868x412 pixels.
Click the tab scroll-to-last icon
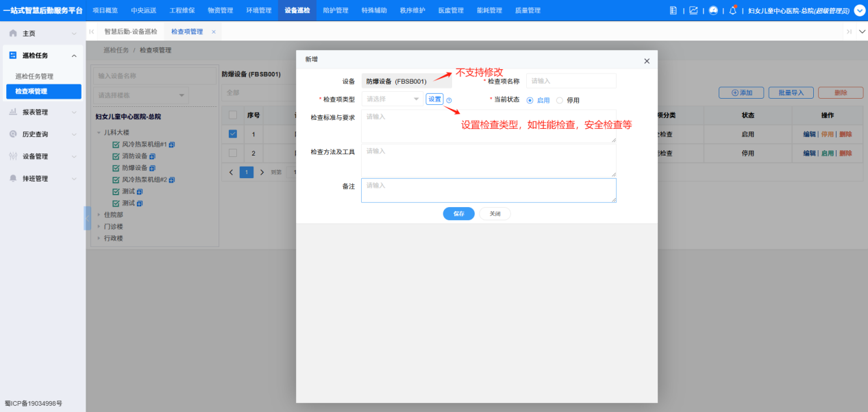849,32
